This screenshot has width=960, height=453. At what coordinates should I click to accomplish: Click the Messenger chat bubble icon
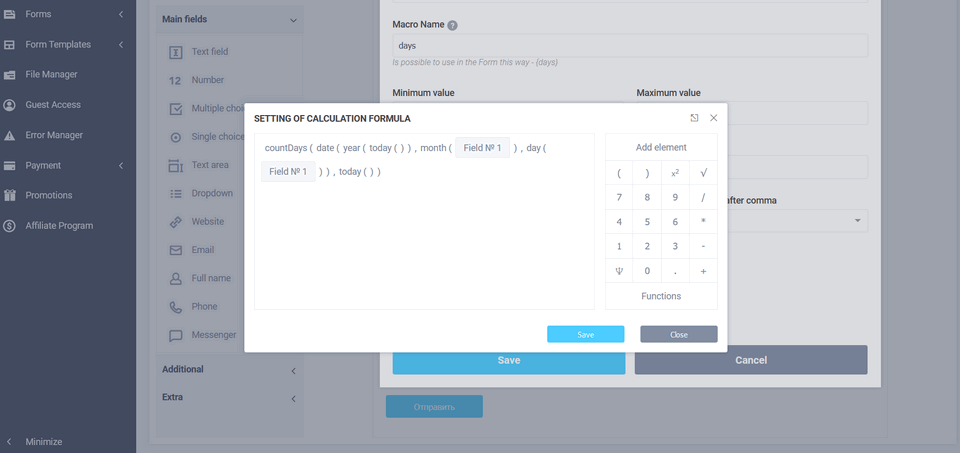click(x=176, y=335)
